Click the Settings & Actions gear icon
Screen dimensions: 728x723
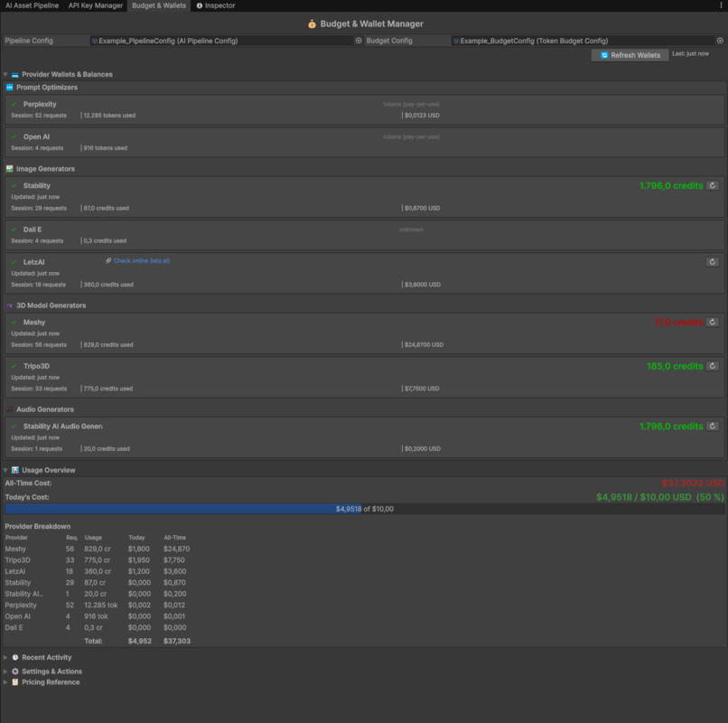click(14, 671)
